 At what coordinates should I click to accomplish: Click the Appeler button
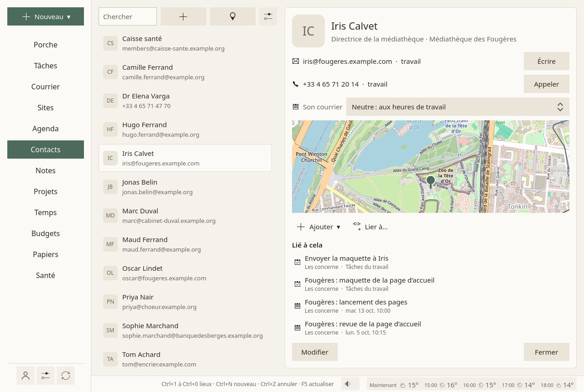pos(547,84)
